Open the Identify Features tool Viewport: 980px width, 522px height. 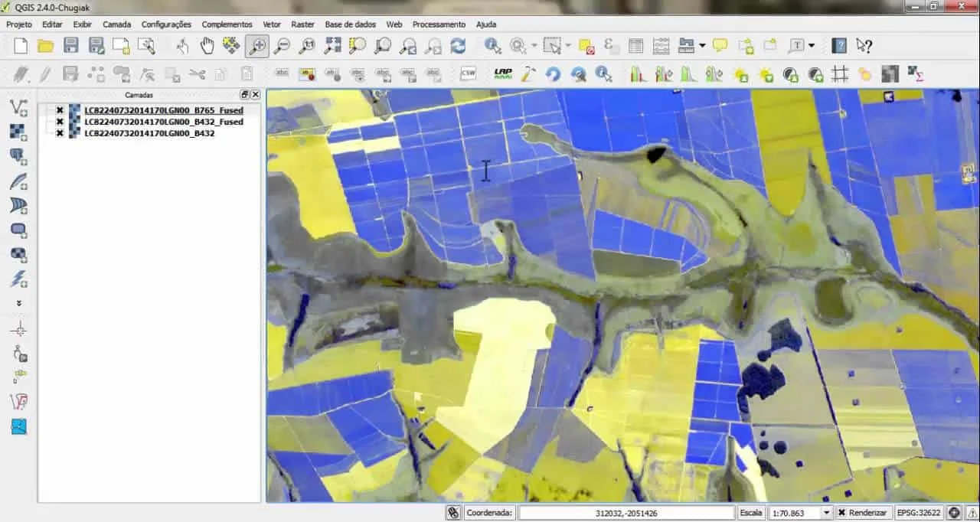coord(490,46)
